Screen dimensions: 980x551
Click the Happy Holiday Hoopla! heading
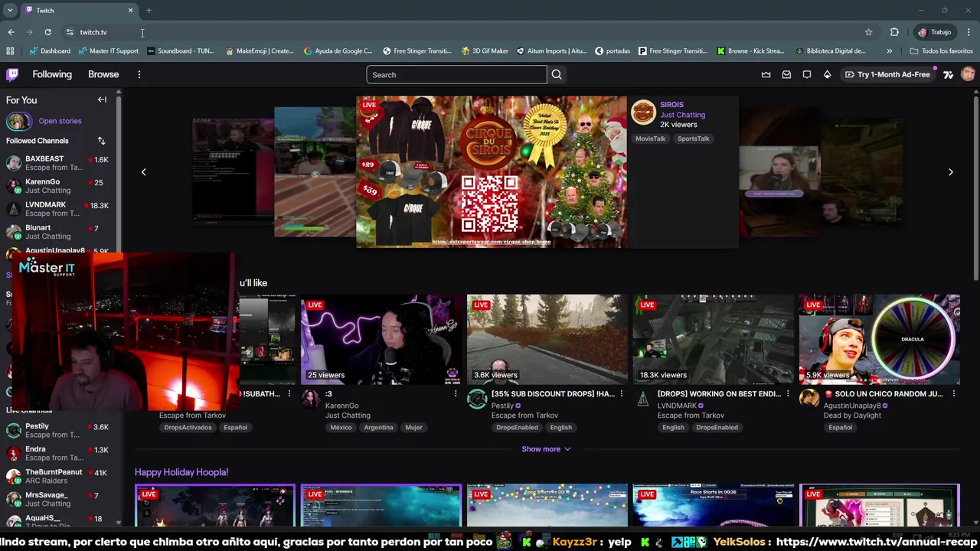point(181,472)
